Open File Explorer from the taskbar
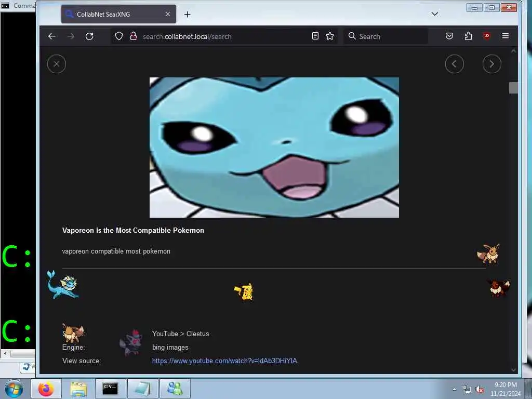 tap(78, 389)
